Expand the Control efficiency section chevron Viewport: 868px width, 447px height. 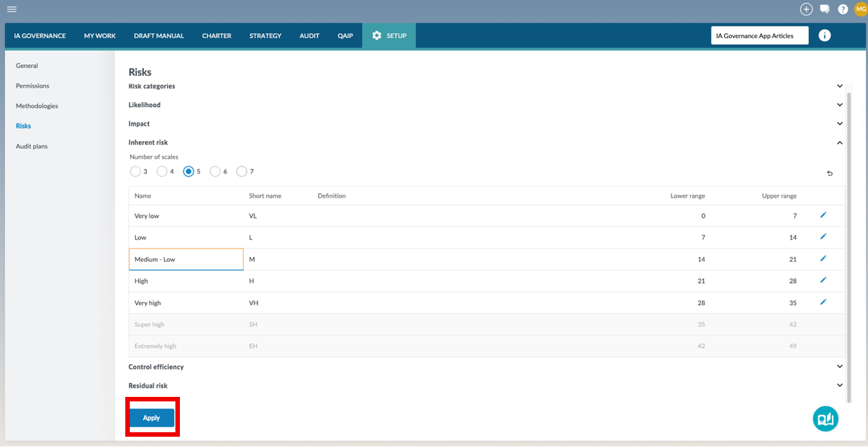[840, 367]
